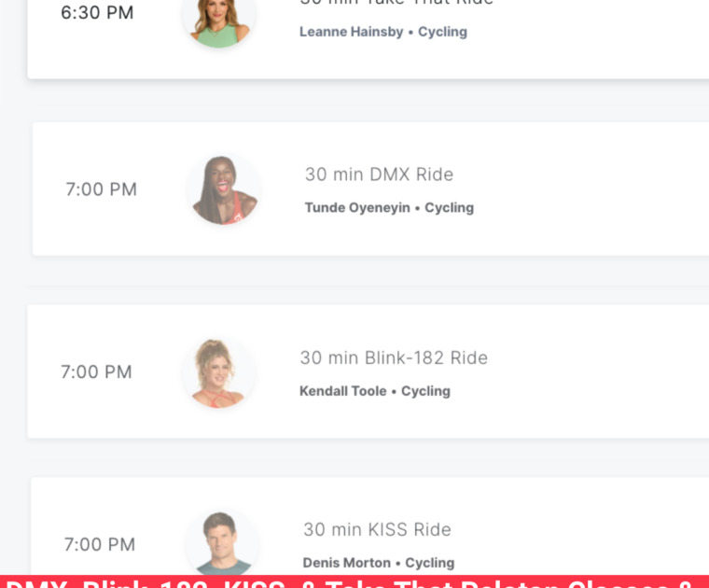Open the 30 min Blink-182 Ride class
This screenshot has width=709, height=588.
coord(393,357)
